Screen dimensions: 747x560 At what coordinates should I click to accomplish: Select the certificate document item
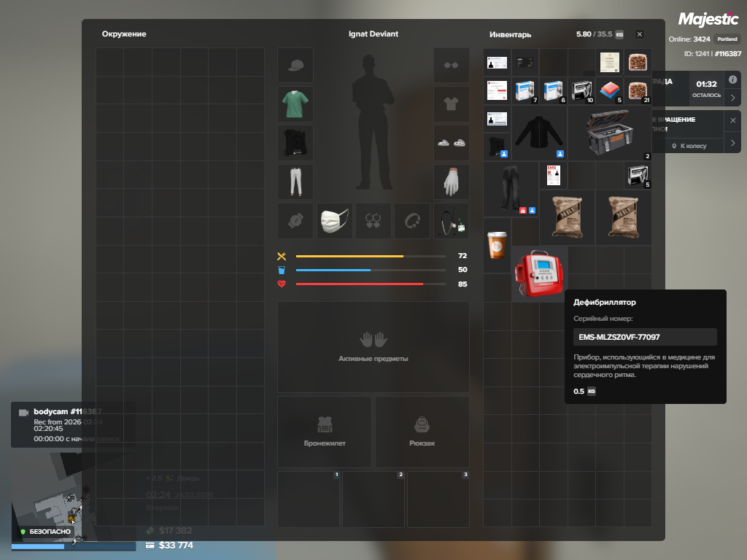609,63
